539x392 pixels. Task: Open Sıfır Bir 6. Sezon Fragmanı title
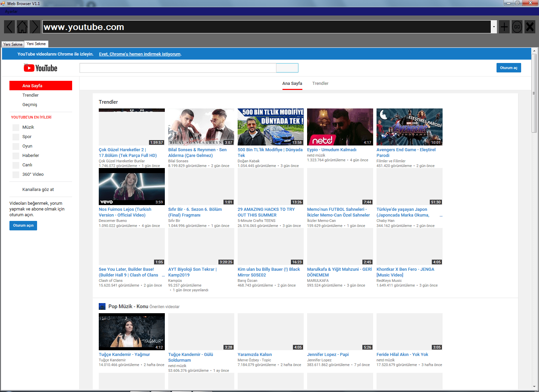(x=195, y=212)
